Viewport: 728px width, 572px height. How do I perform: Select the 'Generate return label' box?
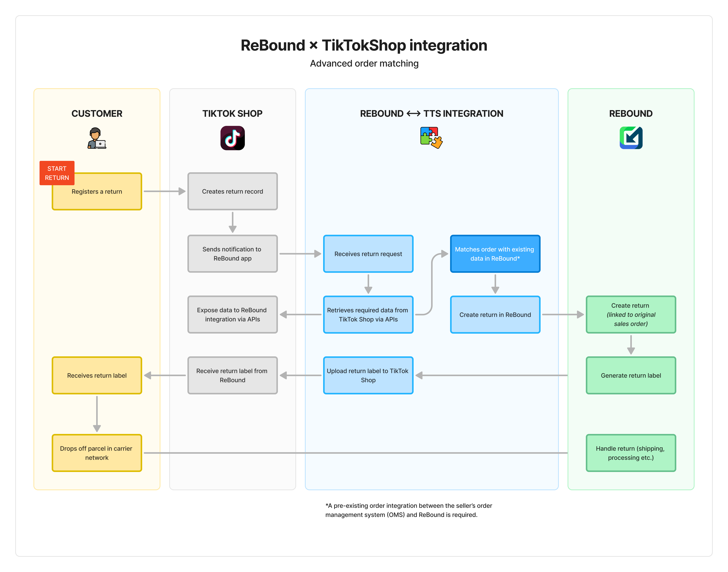click(631, 375)
